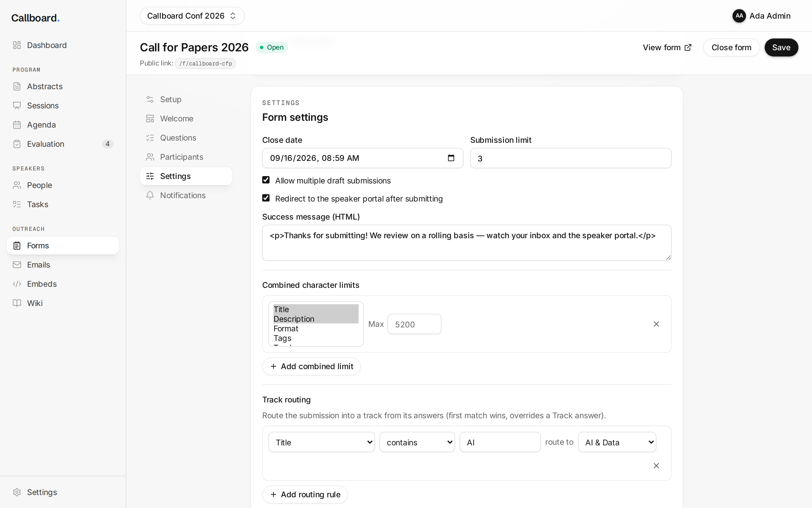The width and height of the screenshot is (812, 508).
Task: Open Emails in the sidebar
Action: (63, 265)
